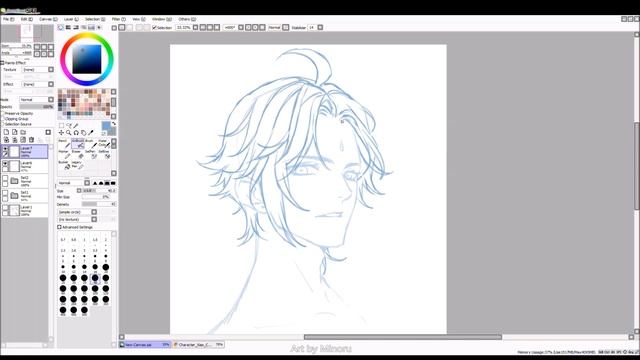This screenshot has height=360, width=640.
Task: Toggle visibility of Set1 folder
Action: pos(5,193)
